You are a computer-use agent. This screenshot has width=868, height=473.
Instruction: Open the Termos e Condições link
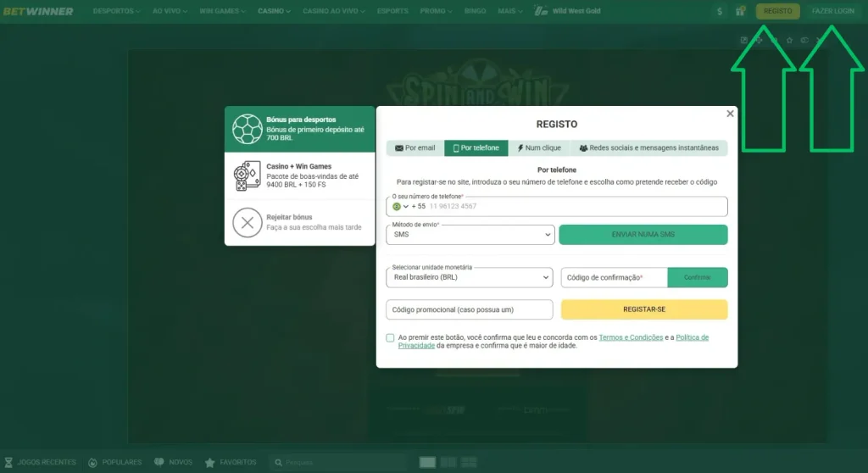(x=631, y=337)
